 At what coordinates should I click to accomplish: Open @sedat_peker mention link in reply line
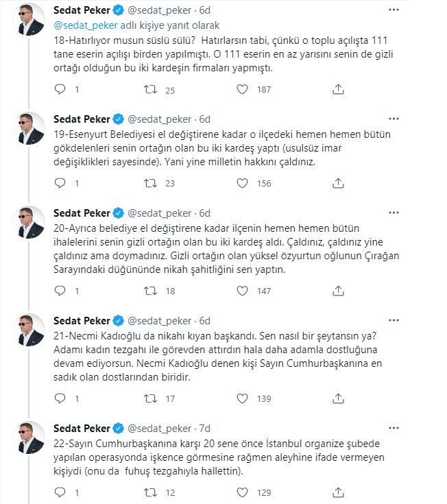[x=86, y=25]
